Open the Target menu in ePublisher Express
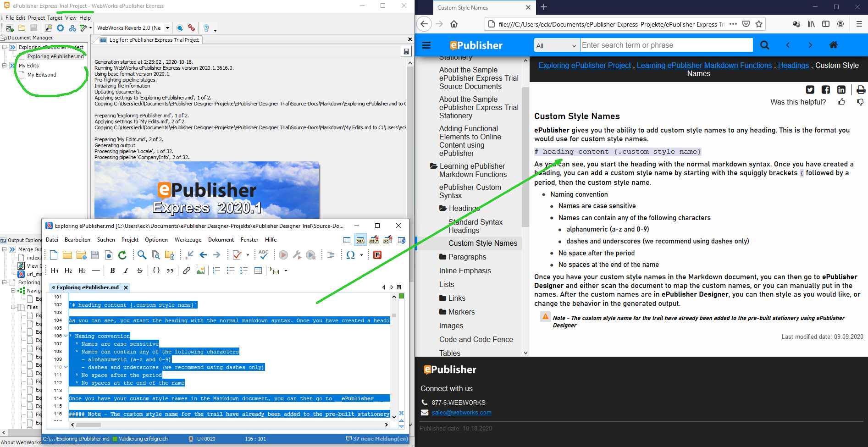 [55, 18]
